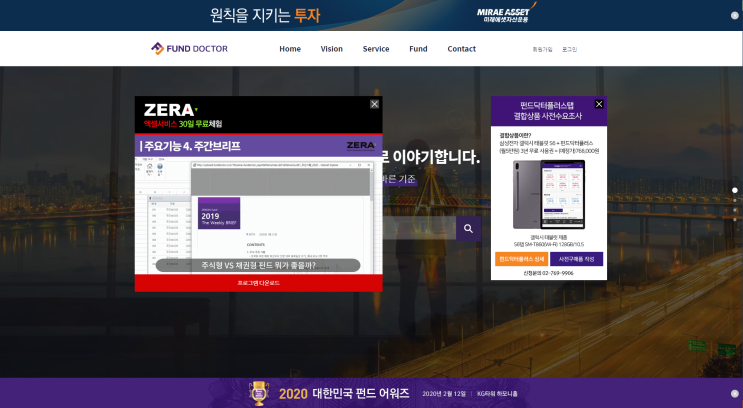Select the first slide indicator dot on right
Screen dimensions: 743x408
tap(735, 190)
